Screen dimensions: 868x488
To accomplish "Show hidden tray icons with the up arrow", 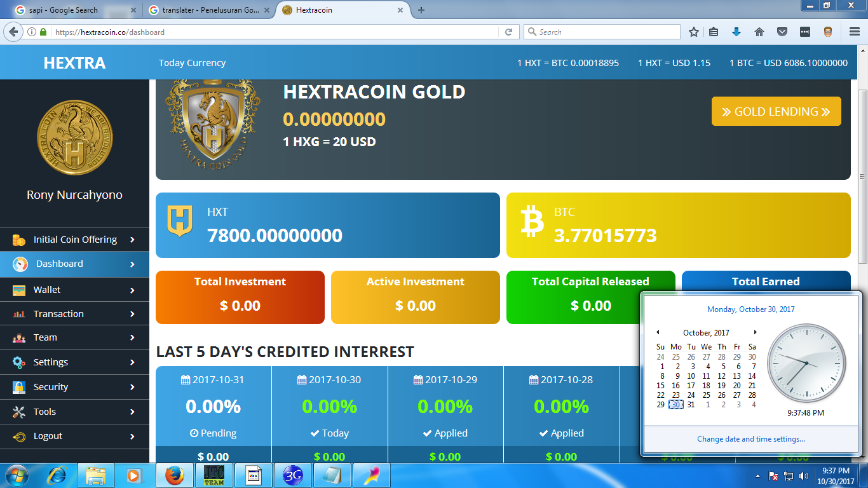I will pos(757,476).
